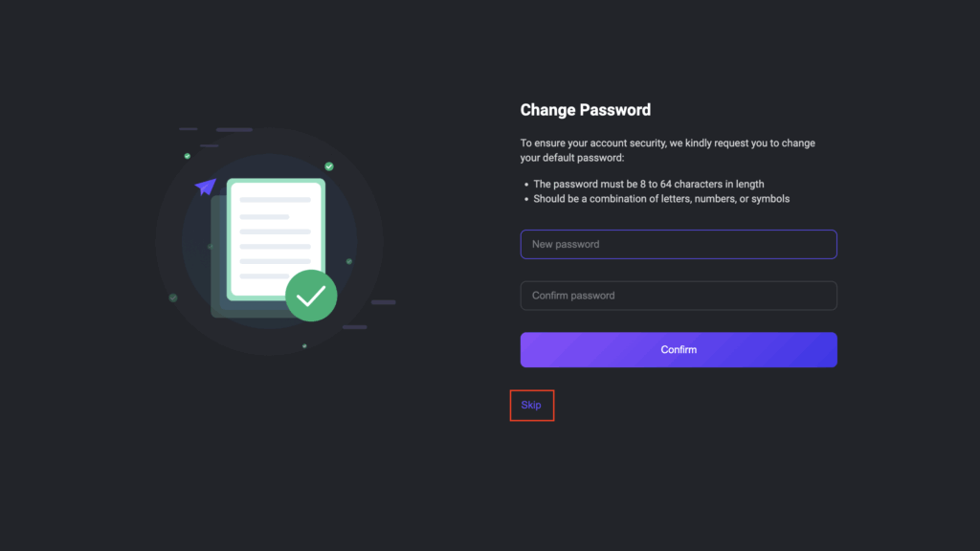Click the dash lines above the paper plane
Image resolution: width=980 pixels, height=551 pixels.
(216, 130)
